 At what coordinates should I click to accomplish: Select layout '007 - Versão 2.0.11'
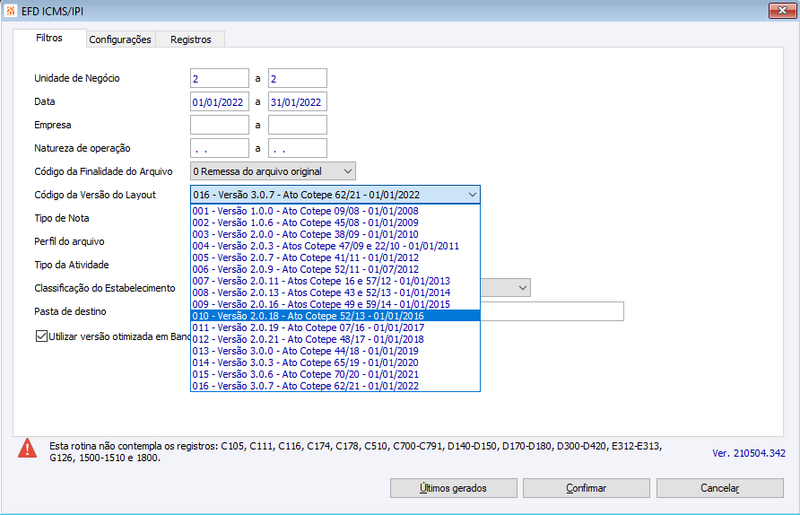click(335, 281)
